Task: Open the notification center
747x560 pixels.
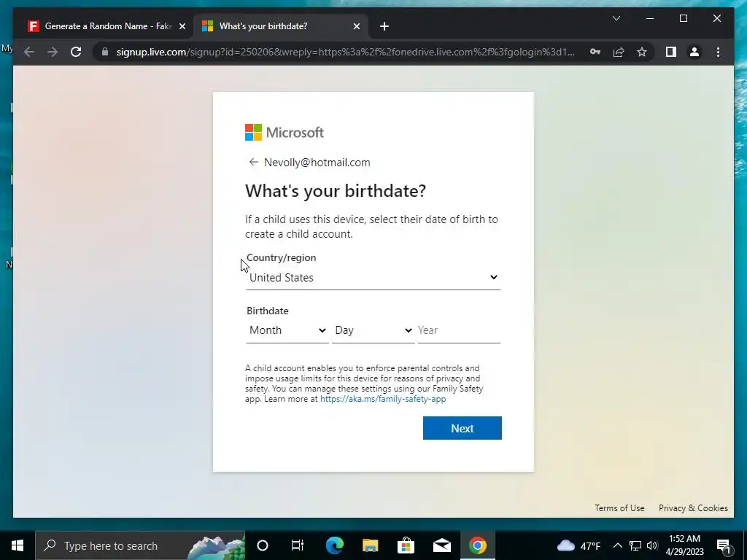Action: [724, 545]
